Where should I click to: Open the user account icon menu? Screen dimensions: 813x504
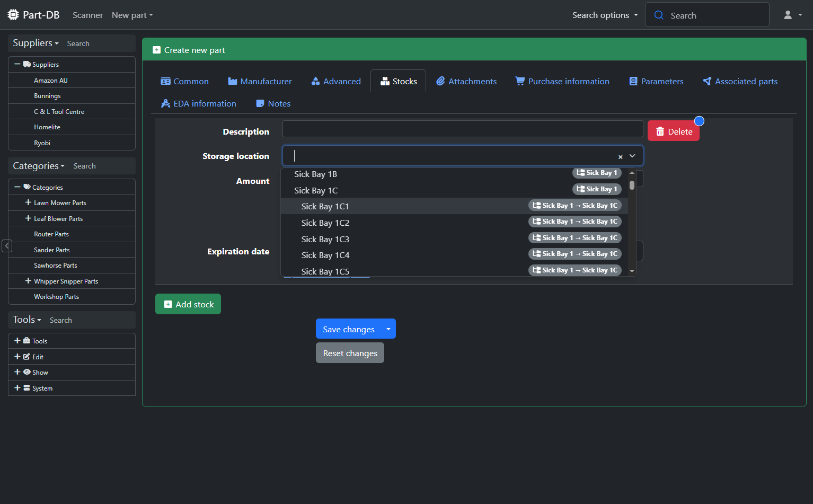[793, 15]
